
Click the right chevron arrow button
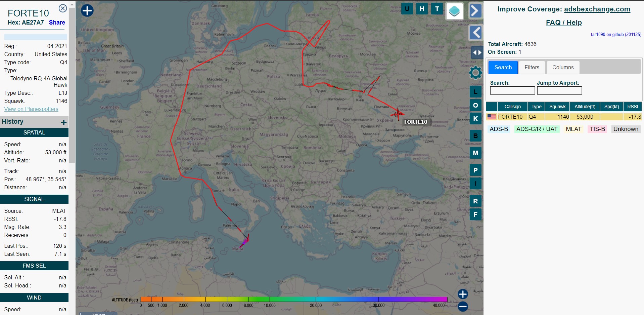(475, 11)
